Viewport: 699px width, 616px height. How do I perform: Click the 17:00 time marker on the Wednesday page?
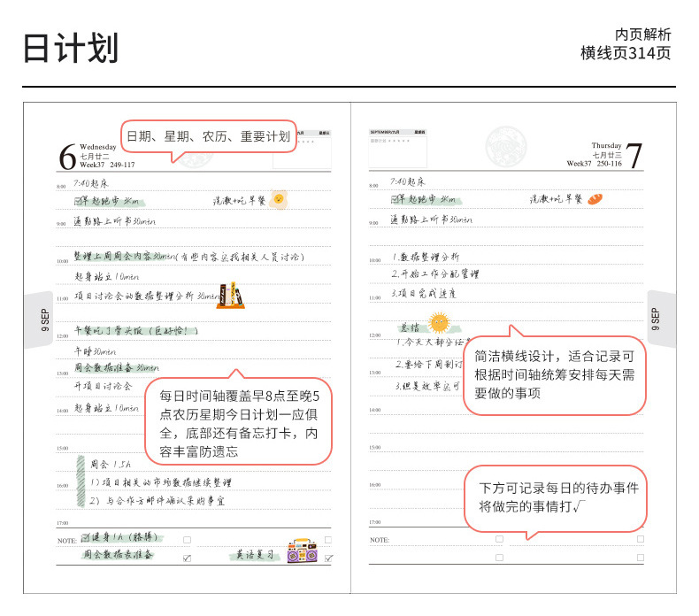[63, 523]
